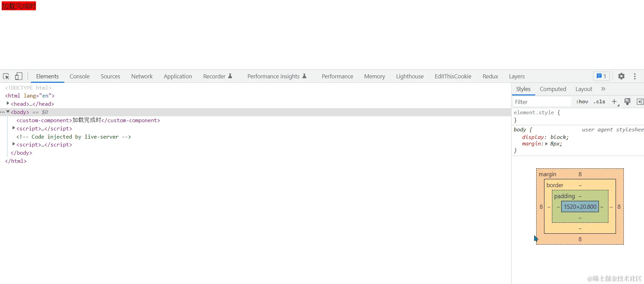Open the Lighthouse tab
Screen dimensions: 644x284
[x=410, y=76]
